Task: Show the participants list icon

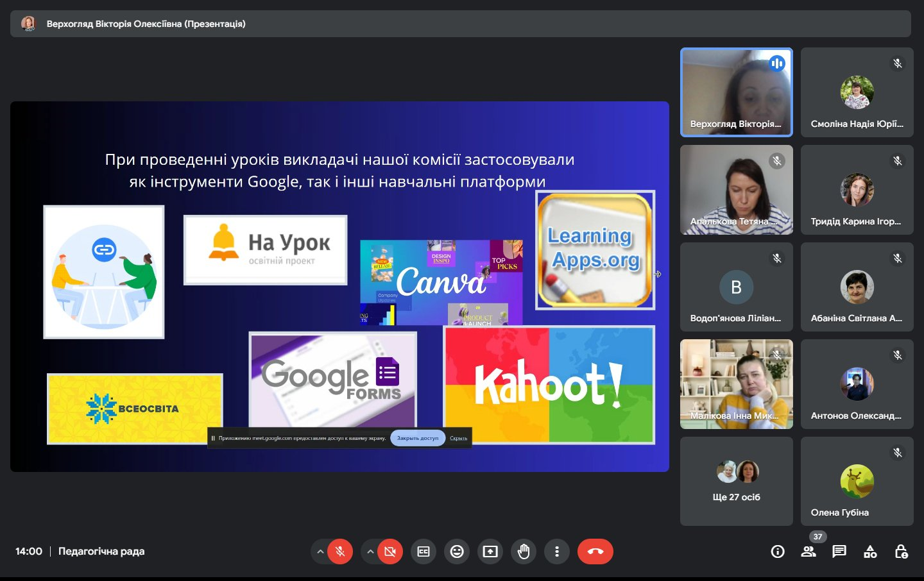Action: [x=809, y=552]
